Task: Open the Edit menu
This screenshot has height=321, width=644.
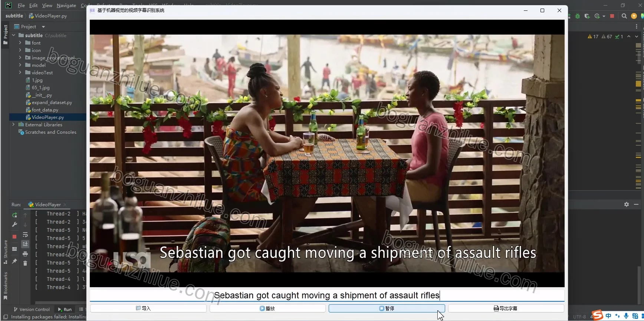Action: (x=33, y=5)
